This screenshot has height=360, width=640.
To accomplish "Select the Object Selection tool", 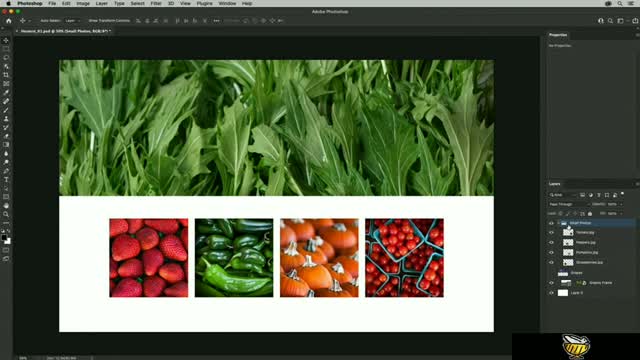I will click(6, 66).
